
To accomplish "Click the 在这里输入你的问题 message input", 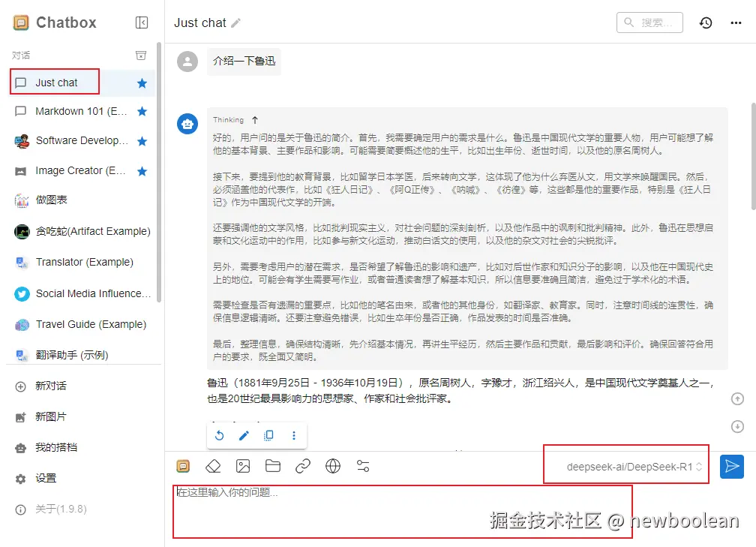I will click(403, 512).
